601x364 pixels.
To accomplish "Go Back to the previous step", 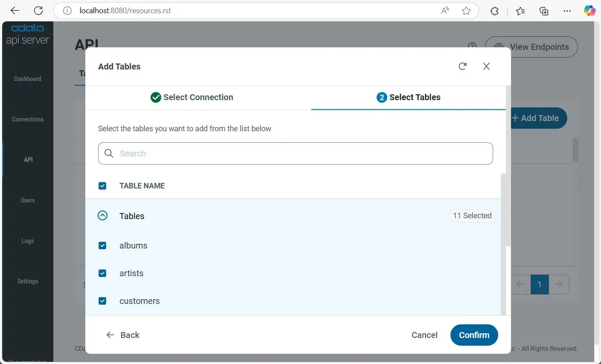I will 123,335.
